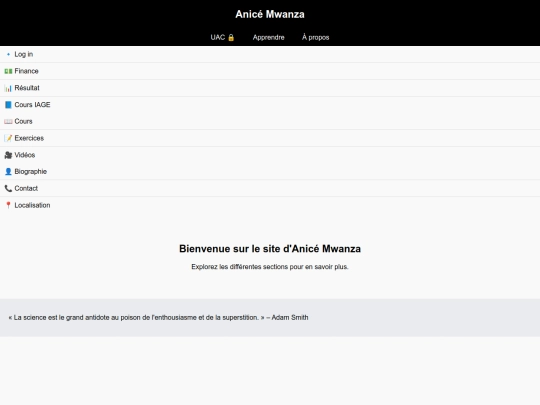Screen dimensions: 540x405
Task: Open the Vidéos link
Action: tap(25, 155)
